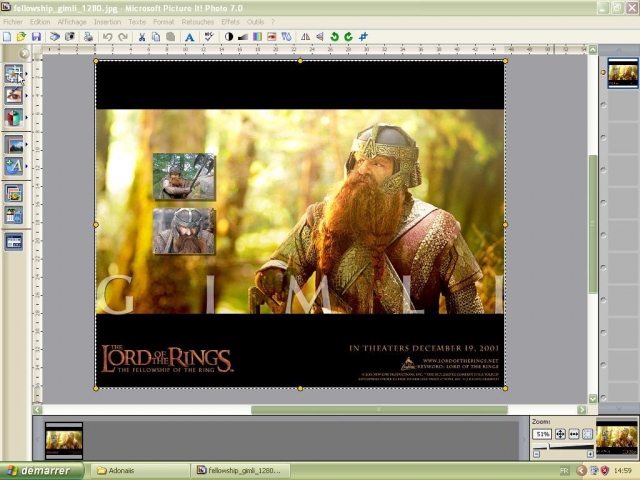Create a new blank document from toolbar
Viewport: 640px width, 480px height.
(7, 37)
